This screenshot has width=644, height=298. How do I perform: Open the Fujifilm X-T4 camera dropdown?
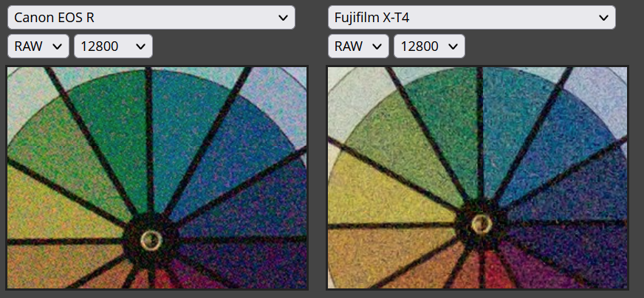coord(471,18)
